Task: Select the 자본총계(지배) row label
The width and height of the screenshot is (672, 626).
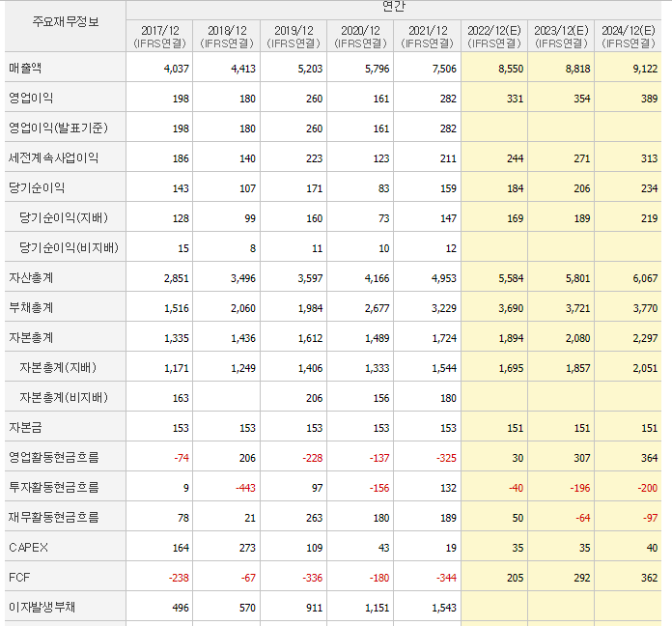Action: coord(58,367)
